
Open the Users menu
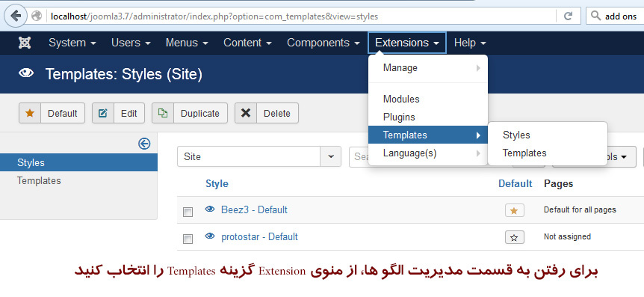click(x=131, y=43)
